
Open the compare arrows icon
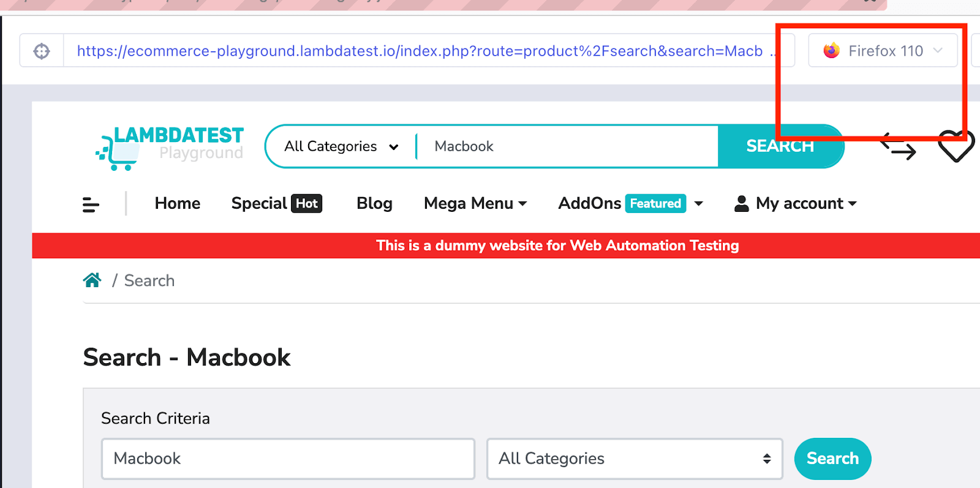point(898,146)
